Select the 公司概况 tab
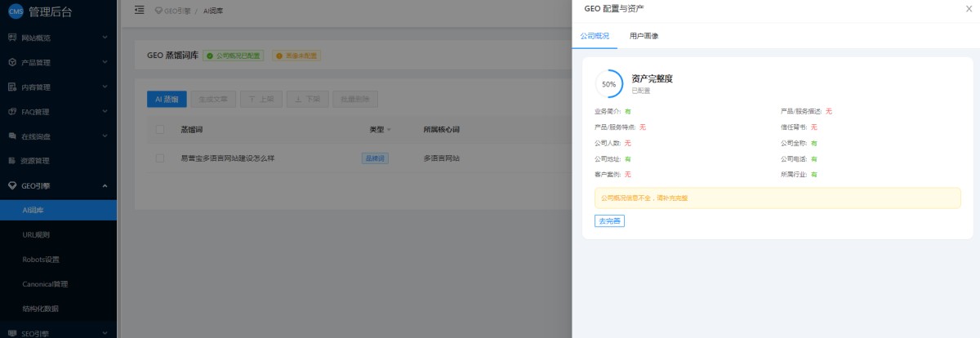 [x=595, y=36]
